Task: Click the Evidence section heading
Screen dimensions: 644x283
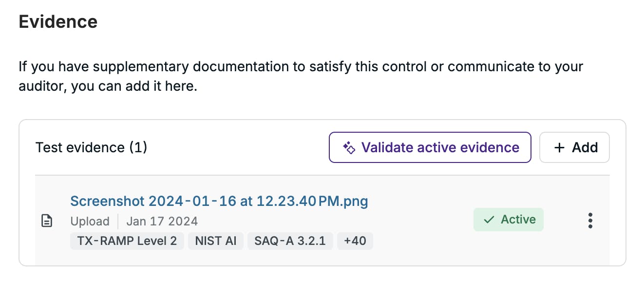Action: coord(58,22)
